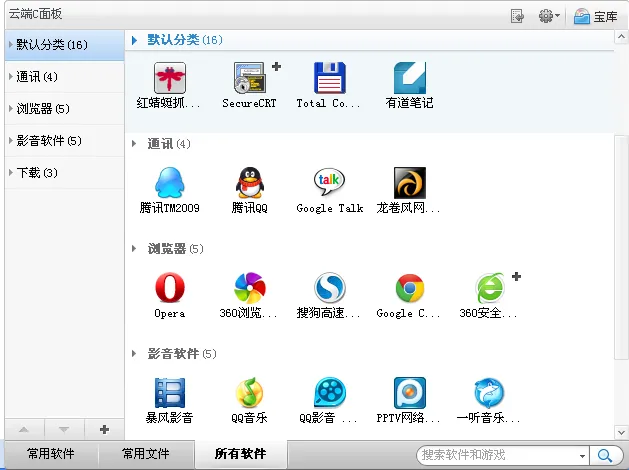Screen dimensions: 629x470
Task: Click the search magnifier button
Action: (x=605, y=455)
